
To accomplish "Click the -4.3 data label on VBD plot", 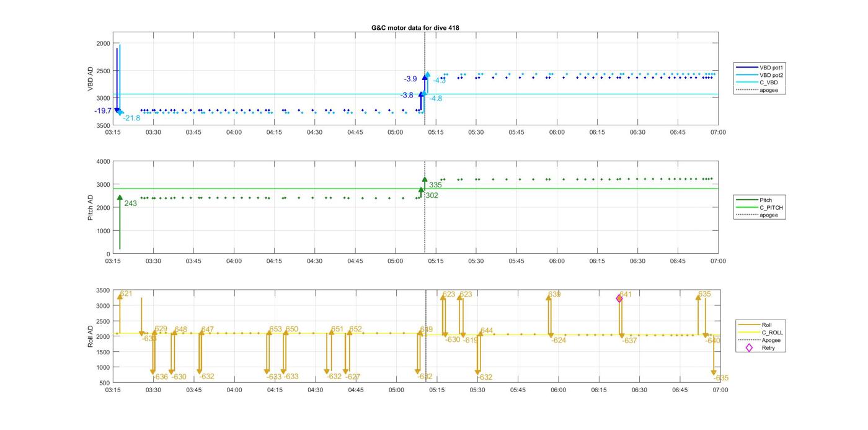I will tap(440, 81).
